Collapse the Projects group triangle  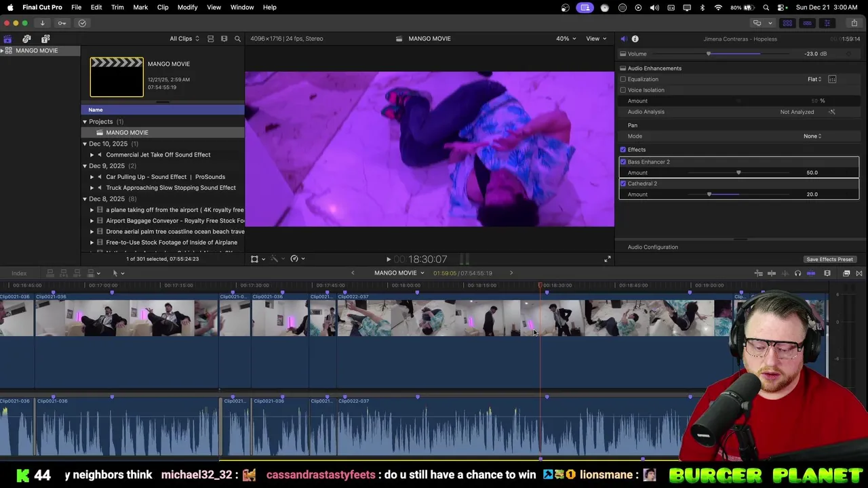[85, 122]
